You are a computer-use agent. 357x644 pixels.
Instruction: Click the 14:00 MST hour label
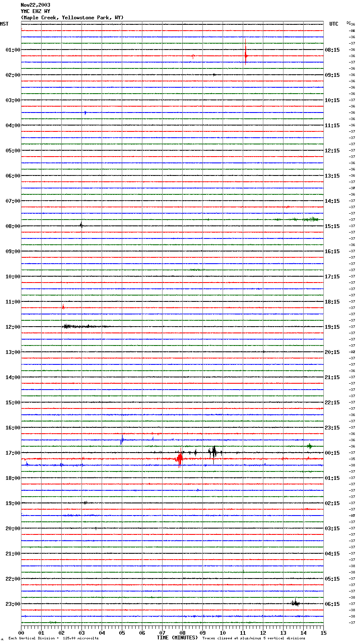point(13,377)
